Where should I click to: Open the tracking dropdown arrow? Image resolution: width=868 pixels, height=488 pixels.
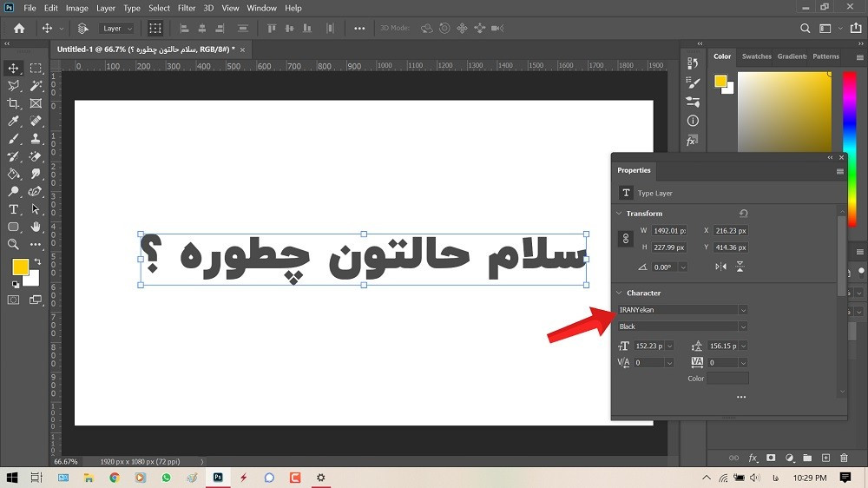(x=744, y=363)
